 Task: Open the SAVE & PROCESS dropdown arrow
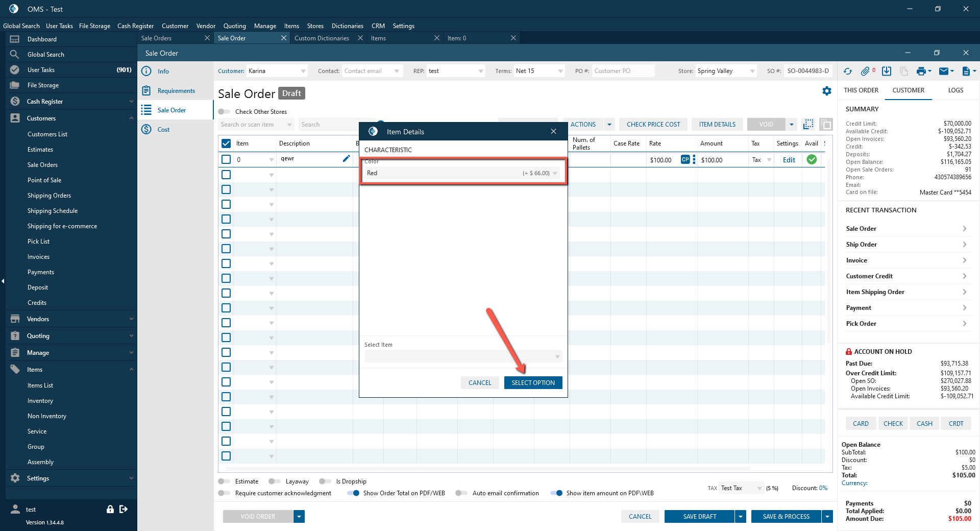[827, 517]
